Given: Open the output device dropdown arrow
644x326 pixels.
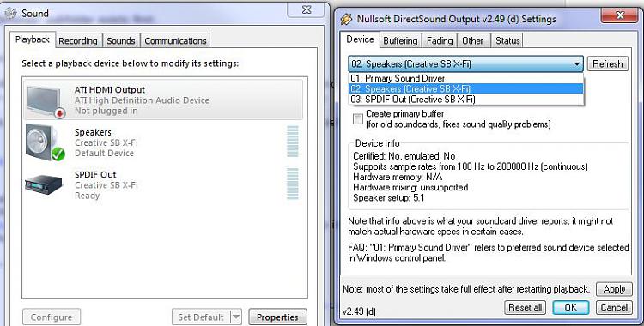Looking at the screenshot, I should [577, 64].
